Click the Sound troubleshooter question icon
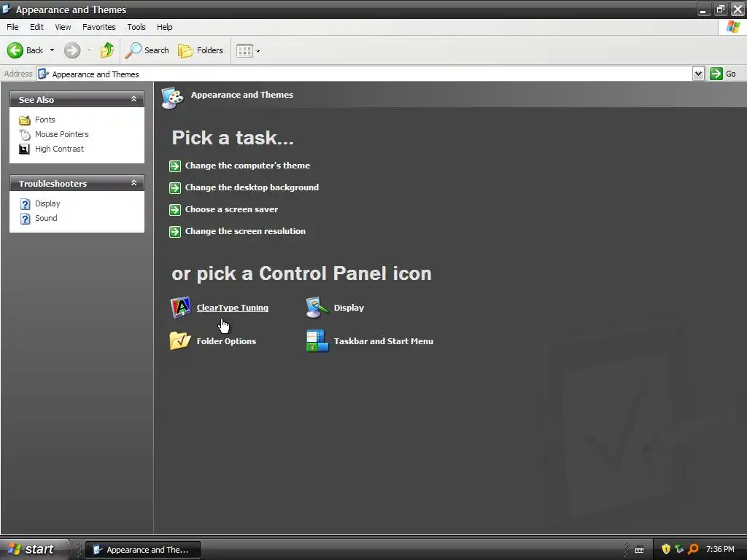Image resolution: width=747 pixels, height=560 pixels. 26,219
